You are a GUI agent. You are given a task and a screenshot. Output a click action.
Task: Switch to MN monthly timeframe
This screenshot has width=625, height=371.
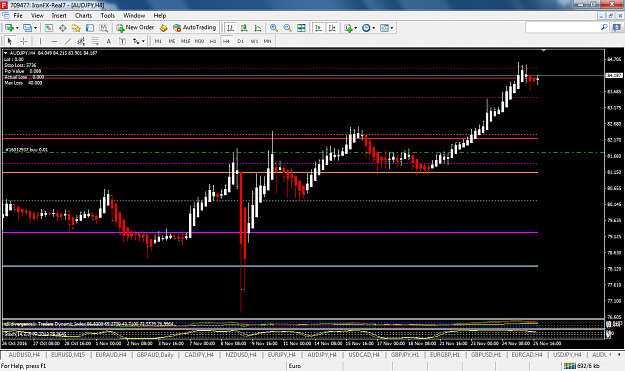tap(267, 41)
